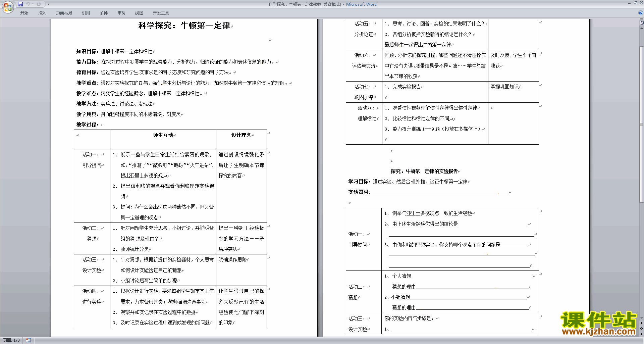This screenshot has width=644, height=344.
Task: Open the Office button menu
Action: click(7, 7)
